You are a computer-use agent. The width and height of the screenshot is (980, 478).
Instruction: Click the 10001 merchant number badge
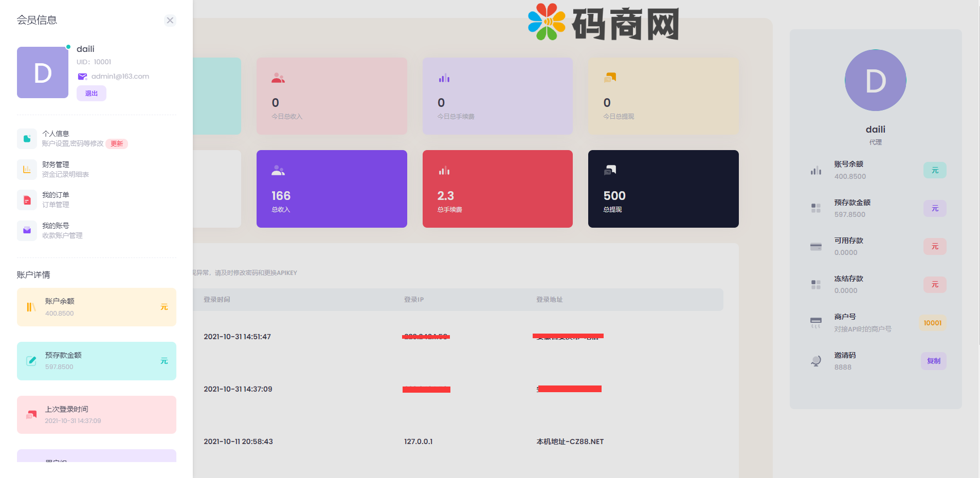932,323
